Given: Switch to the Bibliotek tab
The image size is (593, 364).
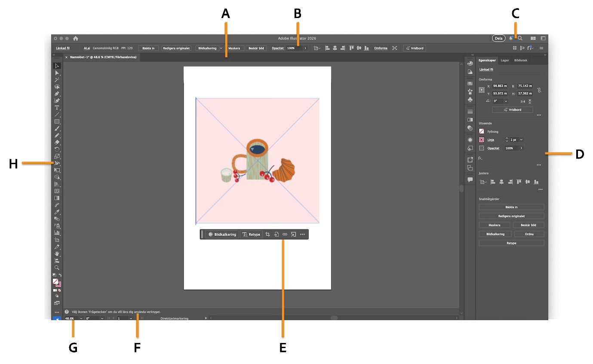Looking at the screenshot, I should (x=520, y=61).
